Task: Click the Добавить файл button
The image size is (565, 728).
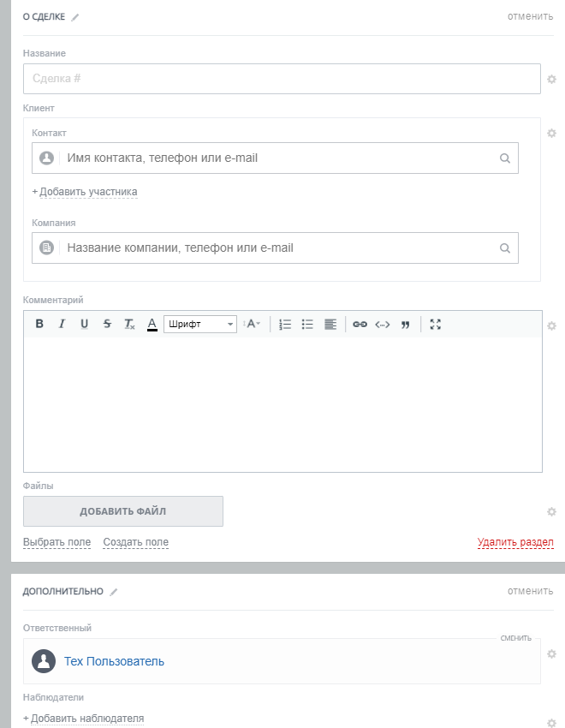Action: pyautogui.click(x=123, y=511)
